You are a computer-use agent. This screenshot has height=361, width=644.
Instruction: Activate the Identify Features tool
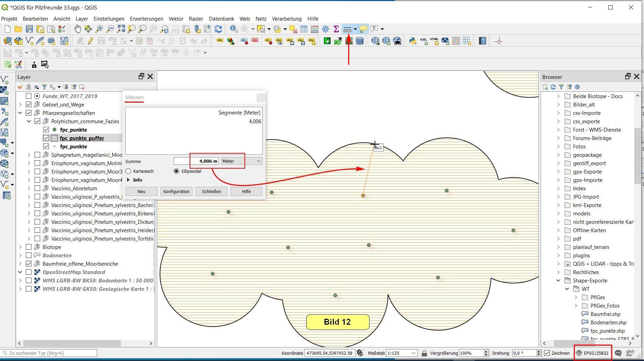click(x=234, y=29)
